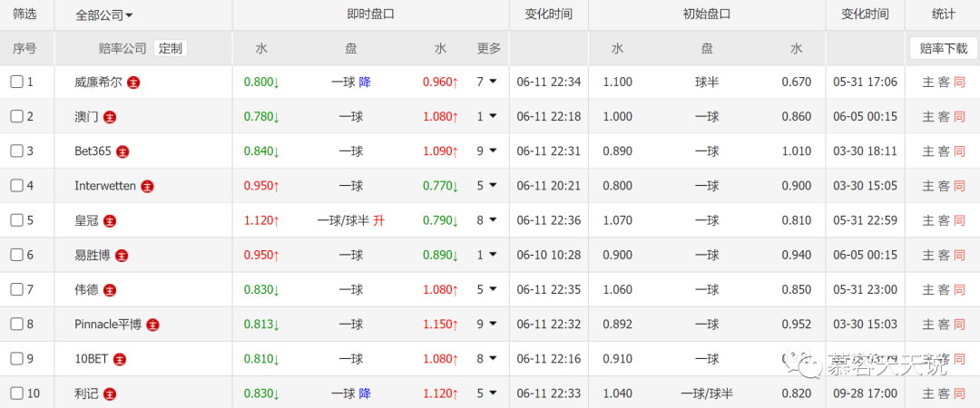This screenshot has height=408, width=980.
Task: Open the 全部公司 company filter dropdown
Action: coord(103,15)
